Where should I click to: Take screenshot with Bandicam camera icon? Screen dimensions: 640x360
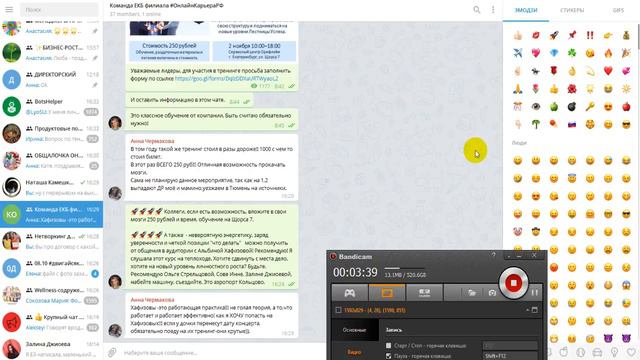point(492,293)
